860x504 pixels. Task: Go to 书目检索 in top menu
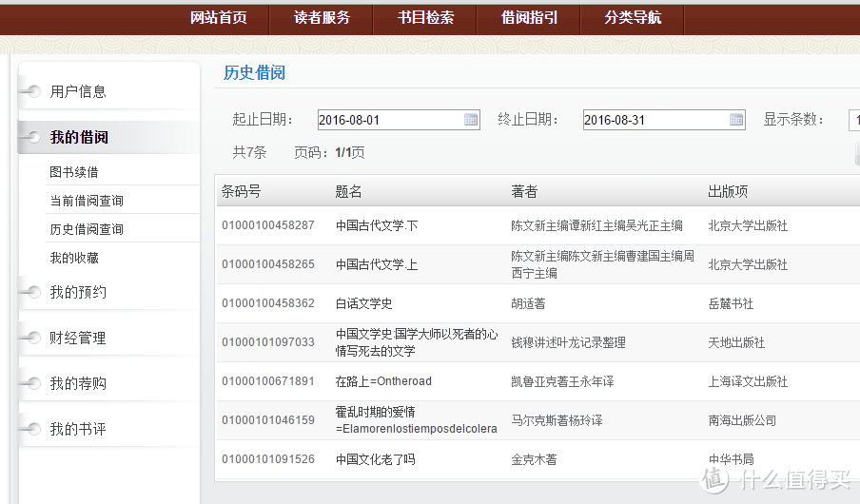click(425, 17)
